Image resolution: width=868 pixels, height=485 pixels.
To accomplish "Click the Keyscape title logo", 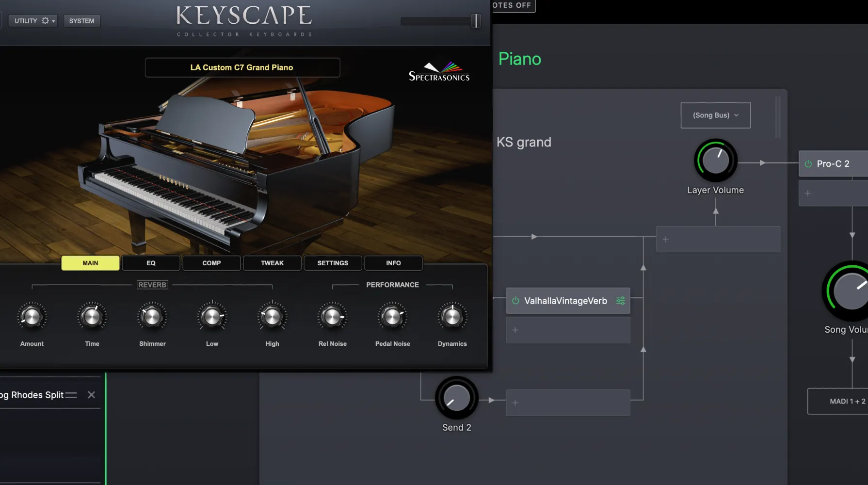I will (x=244, y=16).
